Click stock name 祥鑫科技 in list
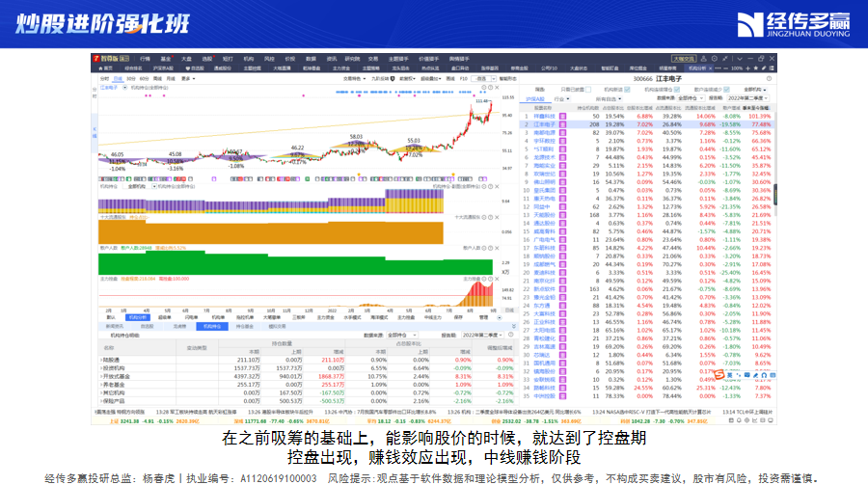The height and width of the screenshot is (485, 868). point(544,117)
